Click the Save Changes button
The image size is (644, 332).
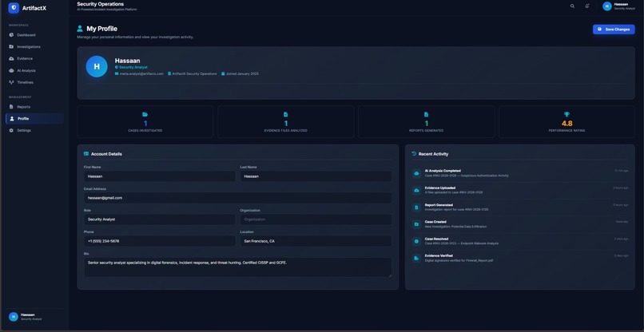(x=614, y=30)
